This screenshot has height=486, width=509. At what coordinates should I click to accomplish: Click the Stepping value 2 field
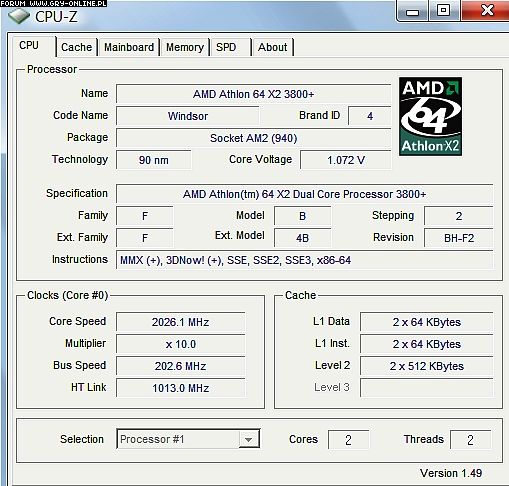coord(458,216)
